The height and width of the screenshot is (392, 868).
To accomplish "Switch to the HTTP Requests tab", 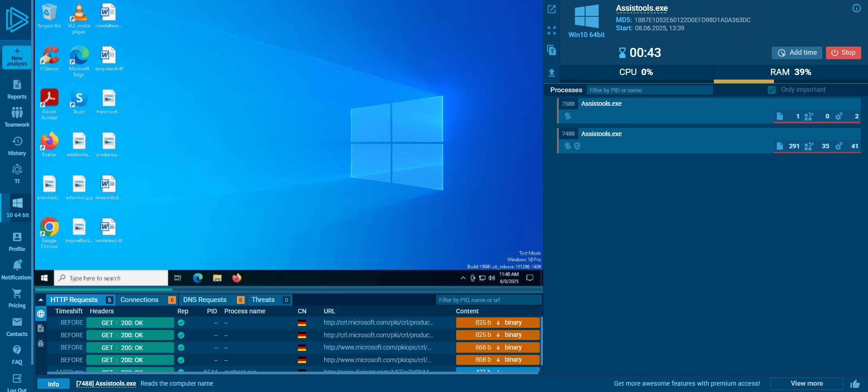I will [81, 300].
